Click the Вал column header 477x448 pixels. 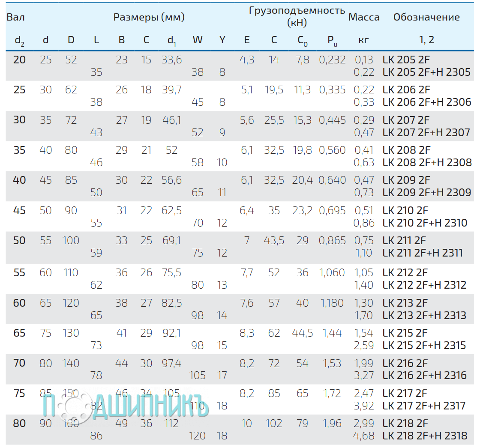point(15,17)
